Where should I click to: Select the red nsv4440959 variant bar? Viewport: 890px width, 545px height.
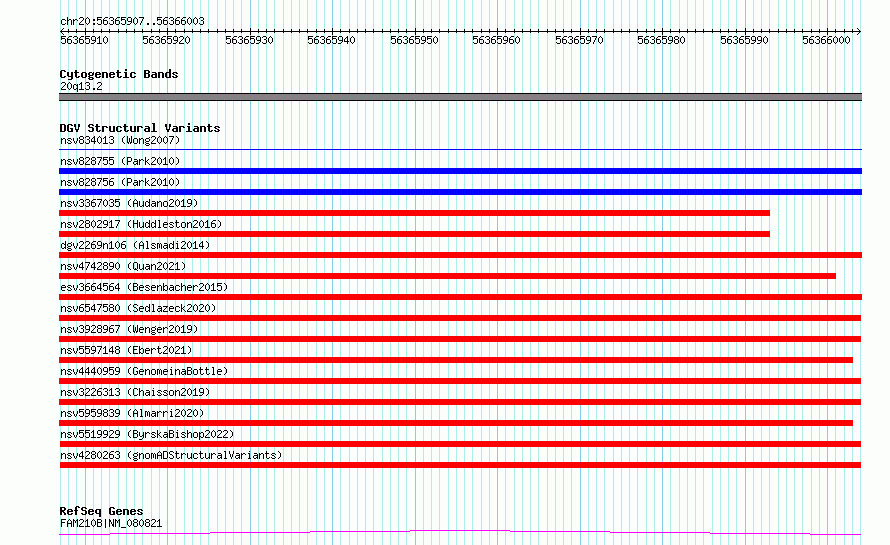coord(460,381)
